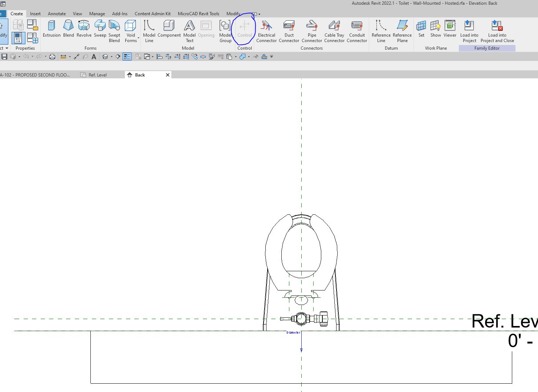
Task: Switch to the Ref. Level view tab
Action: (97, 75)
